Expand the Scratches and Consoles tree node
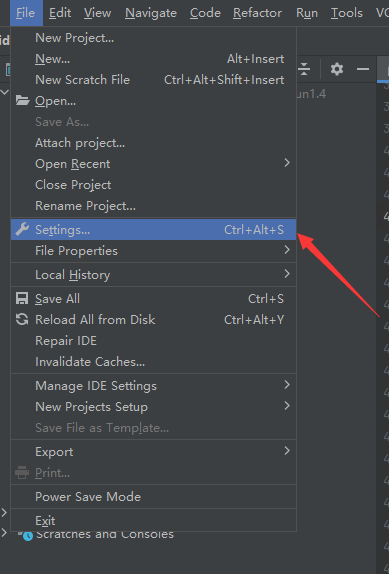 coord(4,533)
